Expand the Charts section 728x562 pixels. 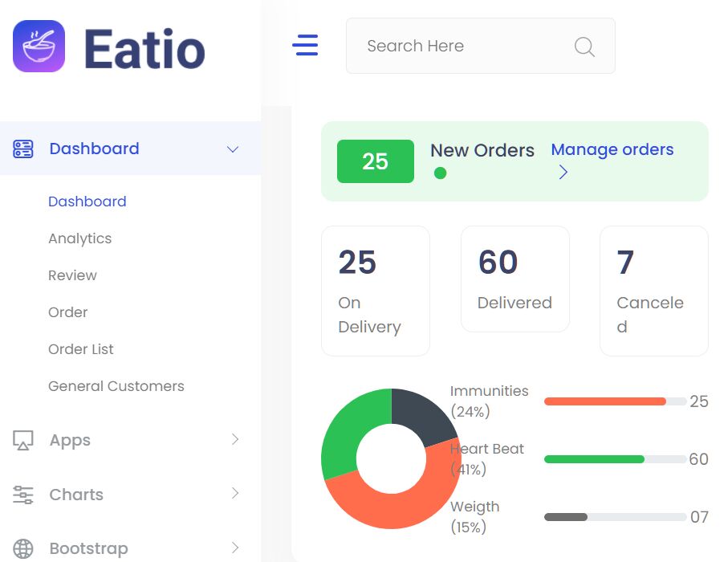pyautogui.click(x=235, y=494)
